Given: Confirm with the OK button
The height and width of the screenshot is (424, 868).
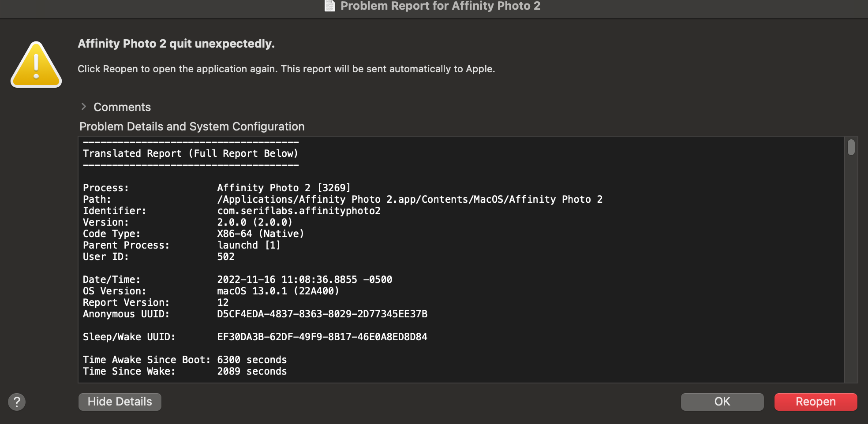Looking at the screenshot, I should click(722, 402).
